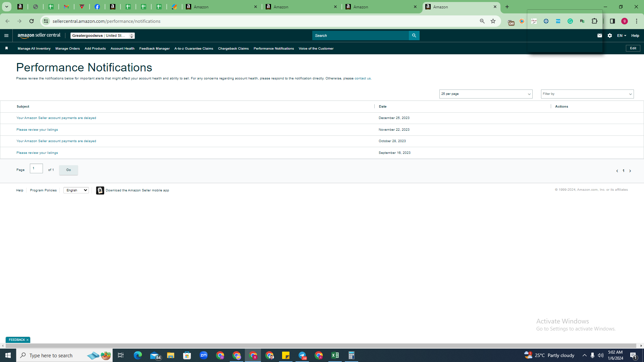This screenshot has height=362, width=644.
Task: Open Add Products menu item
Action: tap(95, 49)
